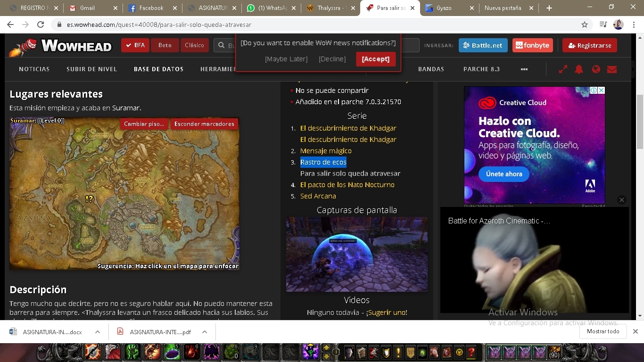Image resolution: width=644 pixels, height=362 pixels.
Task: Open the SUBIR DE NIVEL menu
Action: [x=92, y=69]
